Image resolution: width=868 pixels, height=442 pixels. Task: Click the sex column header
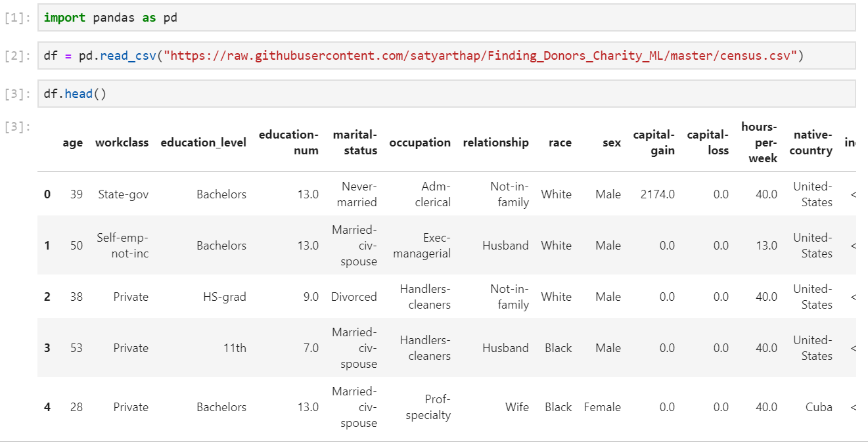[611, 143]
